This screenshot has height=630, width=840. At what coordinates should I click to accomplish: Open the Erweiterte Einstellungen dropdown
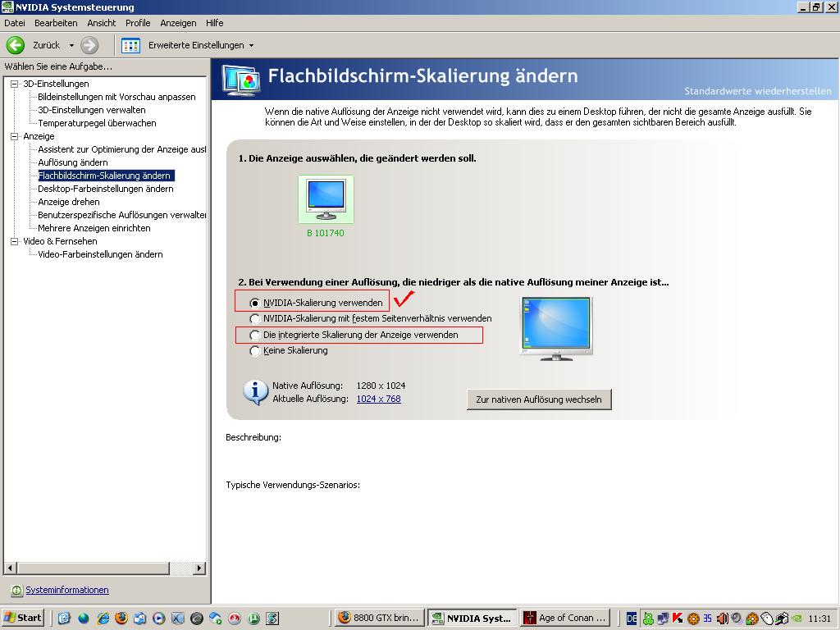251,46
